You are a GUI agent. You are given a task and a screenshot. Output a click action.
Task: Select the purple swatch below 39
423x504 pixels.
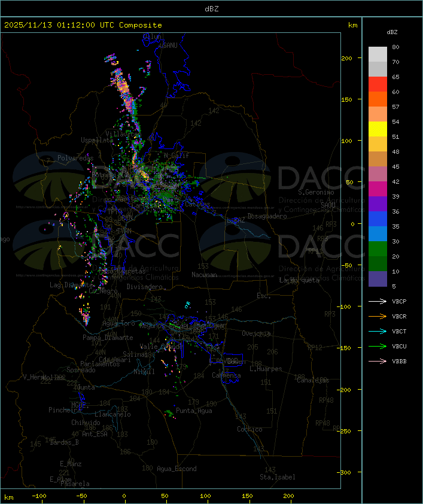(378, 204)
